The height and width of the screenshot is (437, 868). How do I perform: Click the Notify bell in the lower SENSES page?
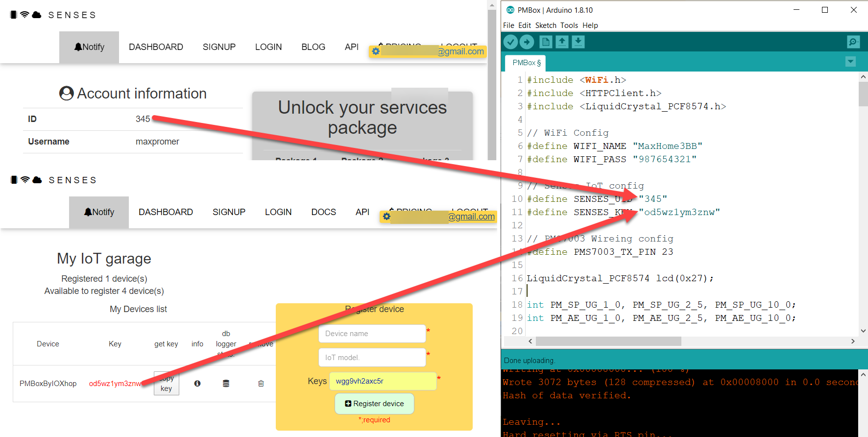point(99,212)
